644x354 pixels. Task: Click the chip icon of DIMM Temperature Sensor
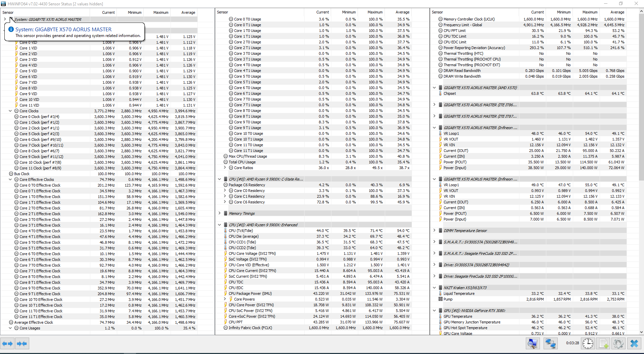click(x=441, y=231)
